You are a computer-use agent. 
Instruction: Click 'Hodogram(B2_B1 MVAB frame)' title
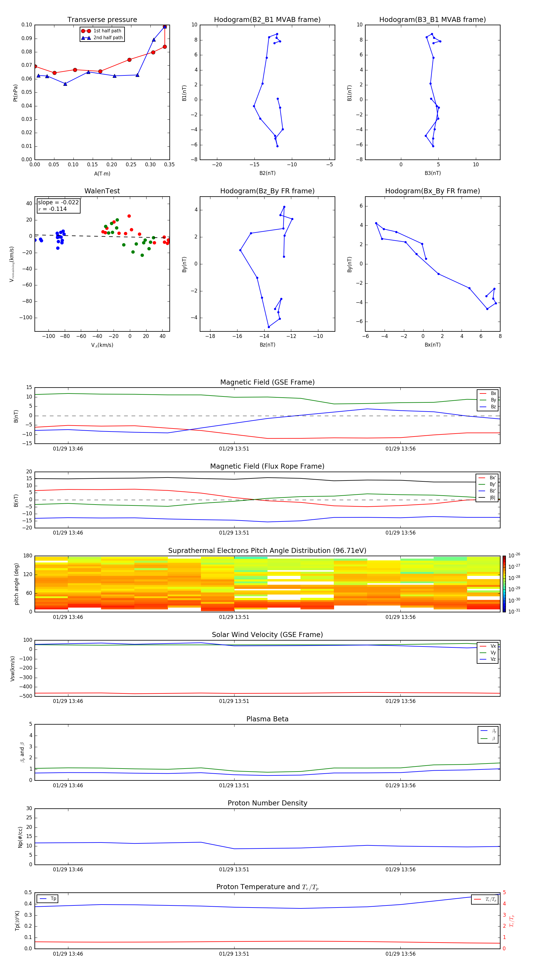click(x=267, y=20)
